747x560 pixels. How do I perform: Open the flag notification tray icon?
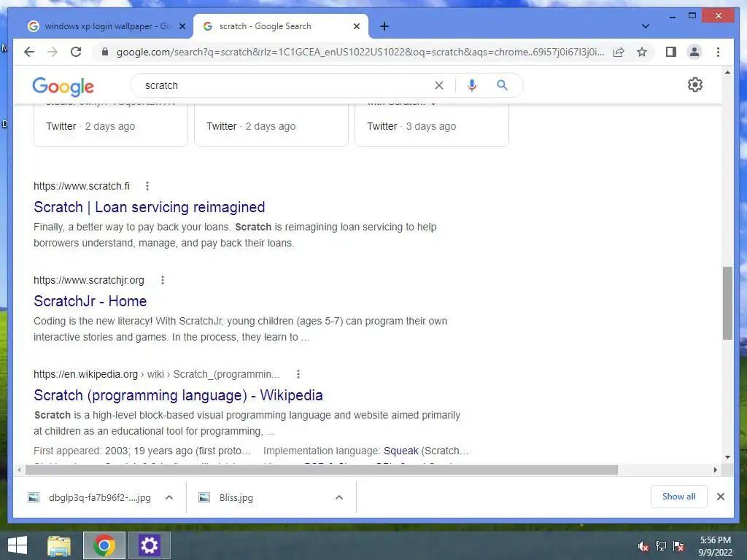click(678, 546)
